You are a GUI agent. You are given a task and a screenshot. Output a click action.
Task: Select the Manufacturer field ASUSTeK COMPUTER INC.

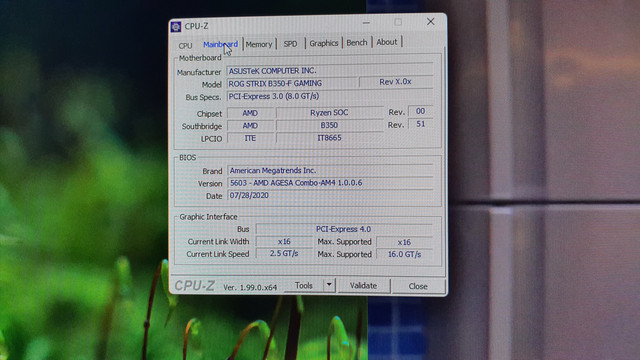point(330,71)
